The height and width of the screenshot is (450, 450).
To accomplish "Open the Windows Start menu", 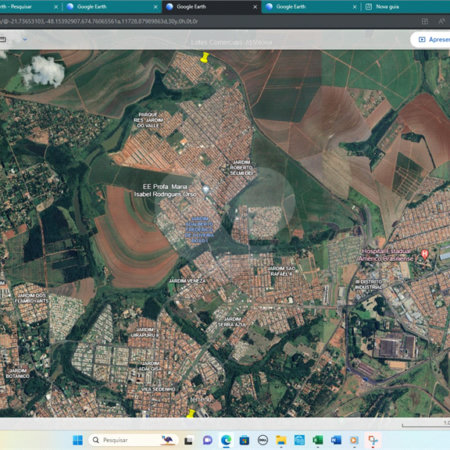I will tap(78, 440).
